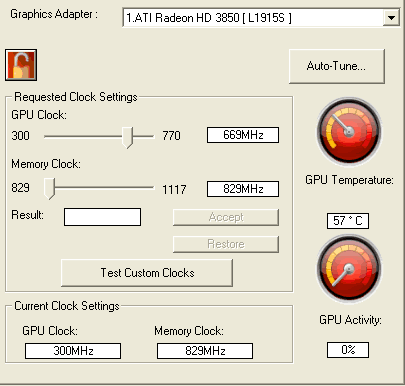Click the GPU Clock slider thumb

127,137
